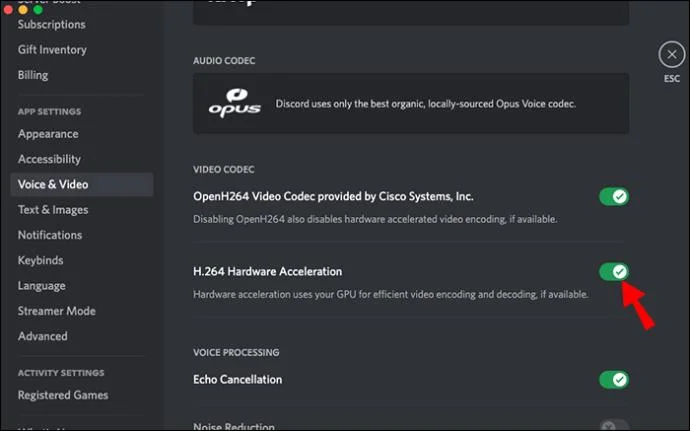690x431 pixels.
Task: Switch to Streamer Mode settings
Action: (54, 311)
